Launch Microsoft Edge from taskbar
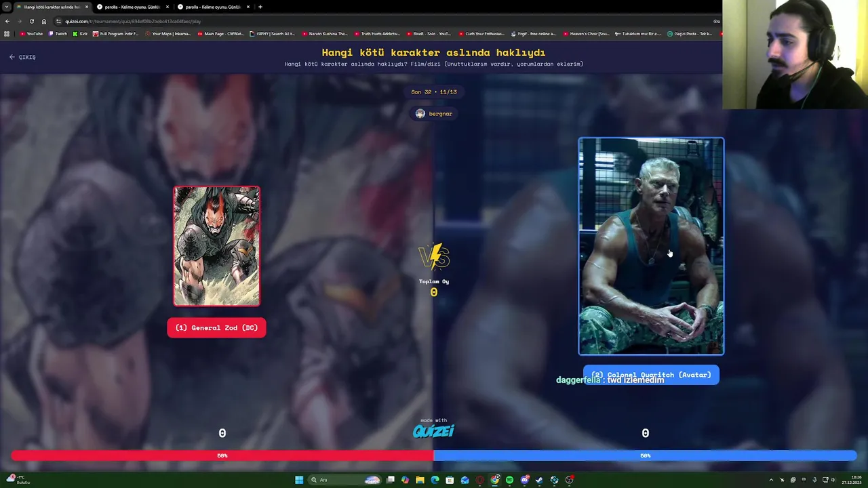The width and height of the screenshot is (868, 488). point(435,480)
